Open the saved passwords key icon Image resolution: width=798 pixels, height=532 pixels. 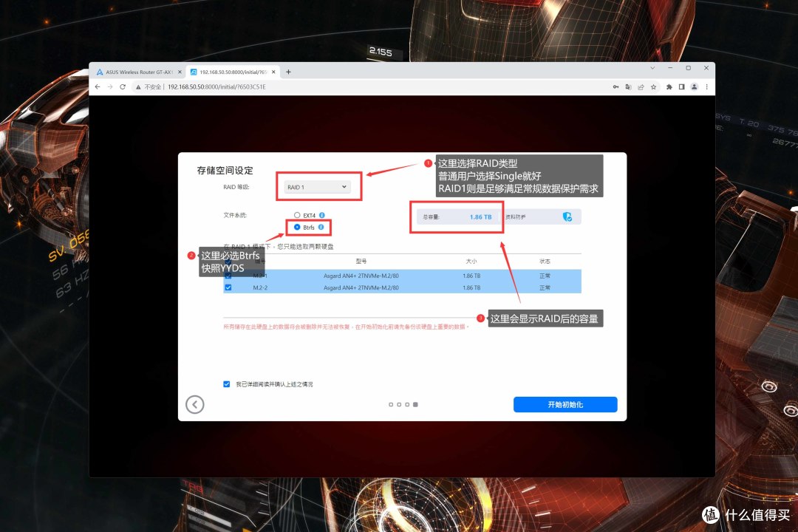615,87
